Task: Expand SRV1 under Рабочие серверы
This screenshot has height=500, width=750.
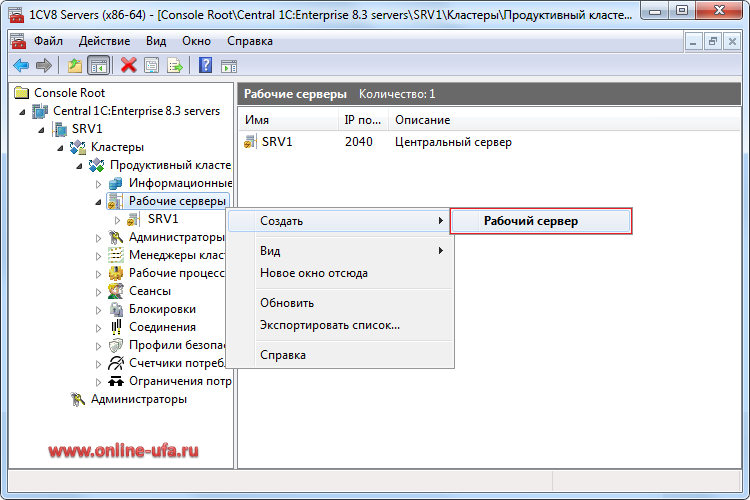Action: pyautogui.click(x=117, y=220)
